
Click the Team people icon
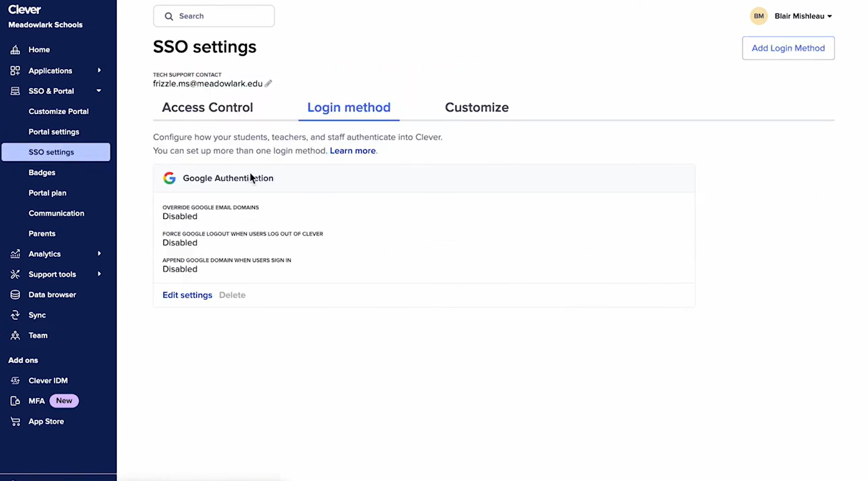15,336
